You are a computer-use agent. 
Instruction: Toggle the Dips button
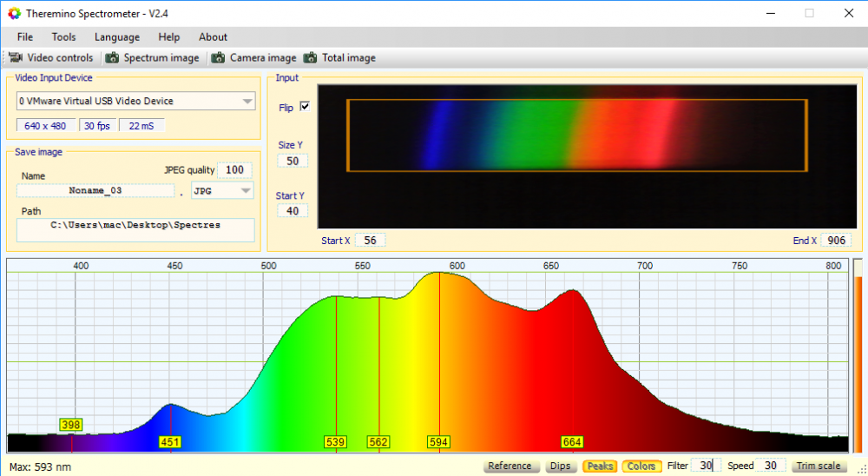[x=560, y=466]
